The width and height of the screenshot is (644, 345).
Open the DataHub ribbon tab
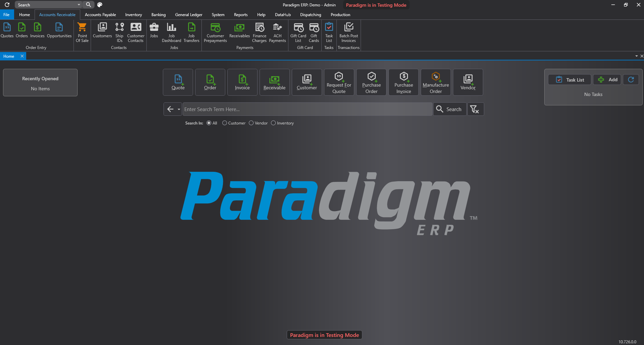283,15
